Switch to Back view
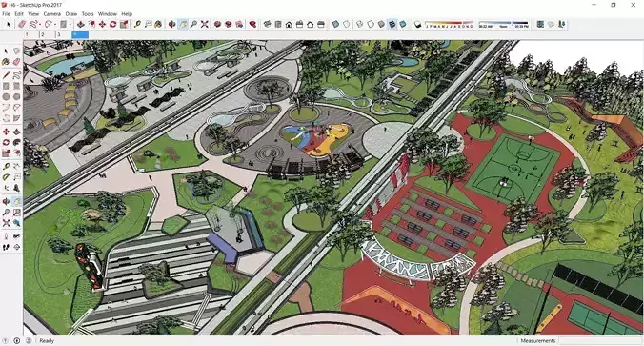This screenshot has width=644, height=346. [x=310, y=24]
